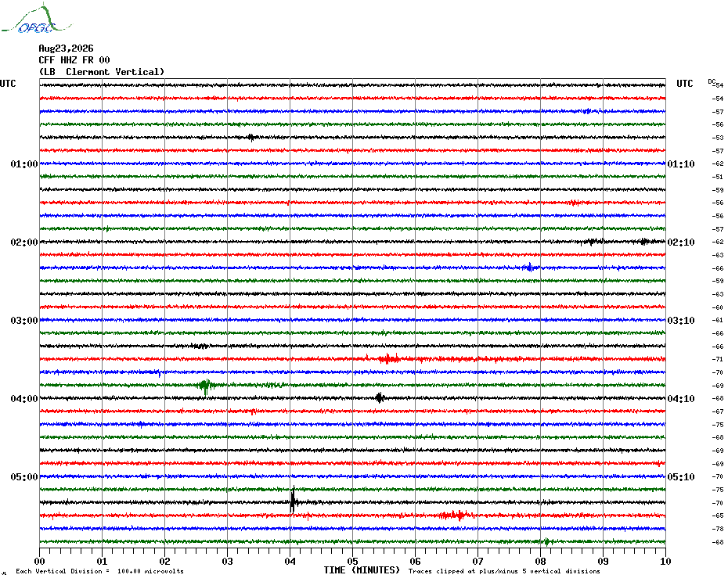Click the x-axis tick label 05
Screen dimensions: 728x582
(x=352, y=562)
